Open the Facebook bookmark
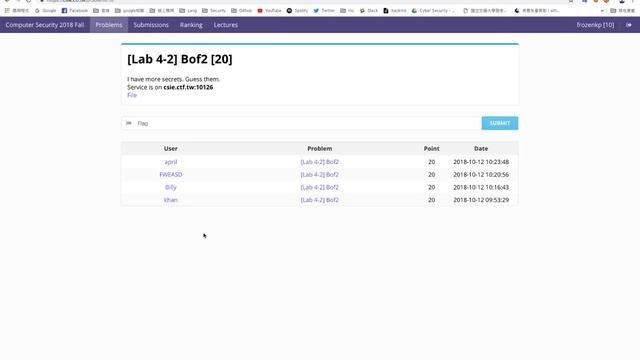 point(75,11)
